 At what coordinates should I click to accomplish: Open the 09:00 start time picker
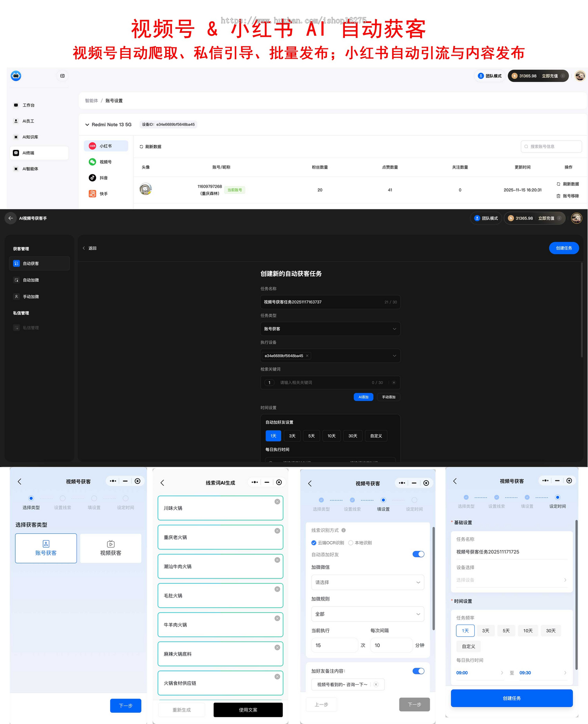479,673
